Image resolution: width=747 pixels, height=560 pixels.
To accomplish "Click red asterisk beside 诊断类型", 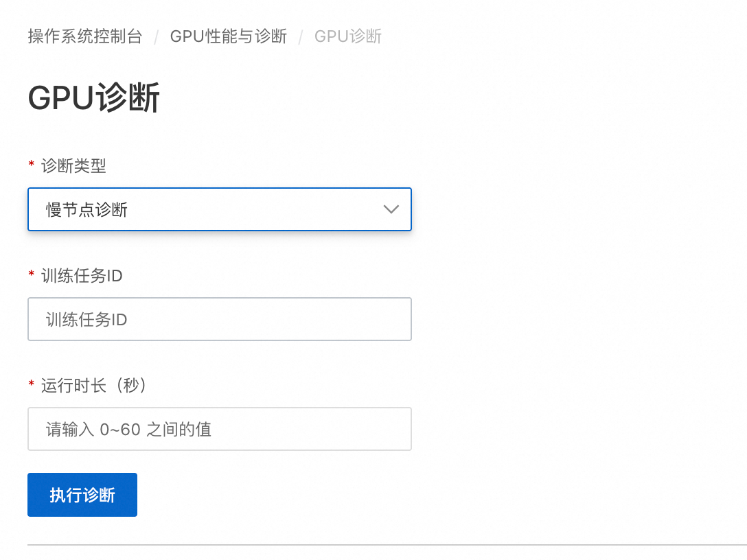I will 31,165.
